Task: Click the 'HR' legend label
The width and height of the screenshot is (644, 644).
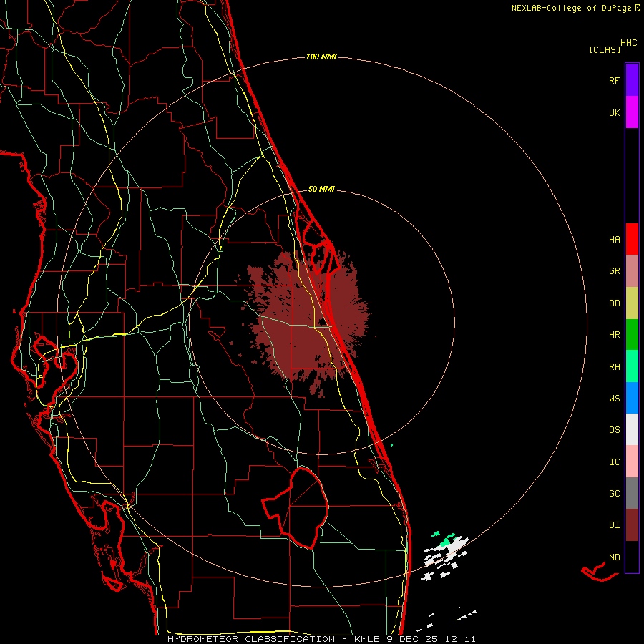Action: [615, 335]
